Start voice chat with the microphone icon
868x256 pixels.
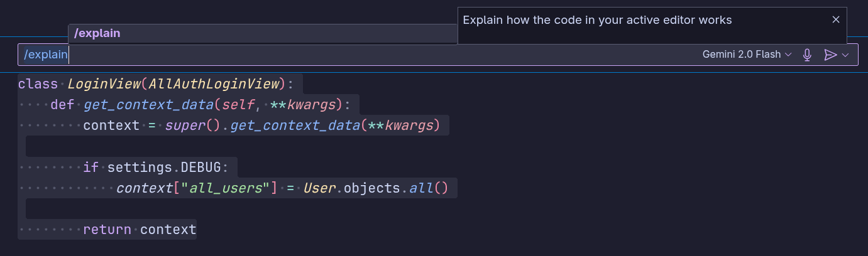click(808, 55)
